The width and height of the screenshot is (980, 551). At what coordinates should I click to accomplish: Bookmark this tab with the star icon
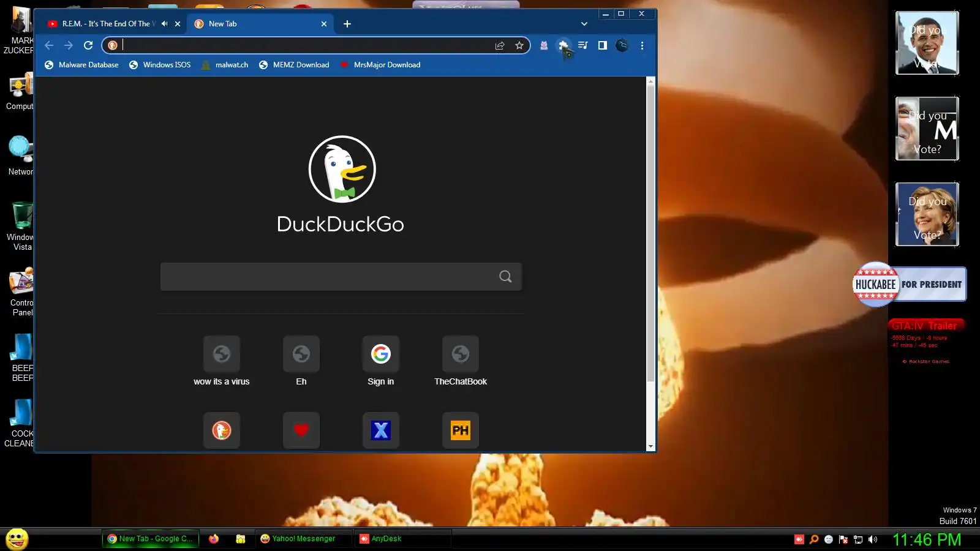[519, 45]
